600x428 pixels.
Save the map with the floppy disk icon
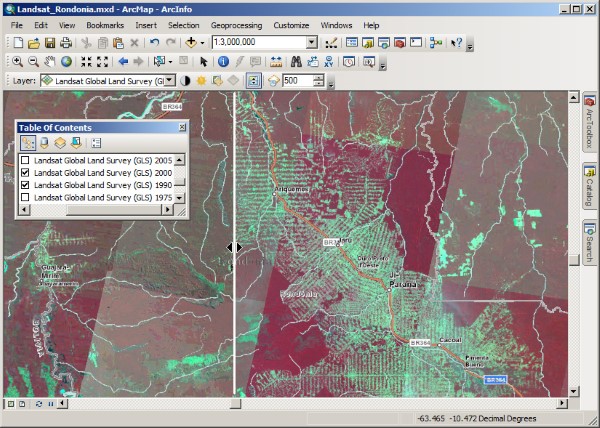[50, 42]
